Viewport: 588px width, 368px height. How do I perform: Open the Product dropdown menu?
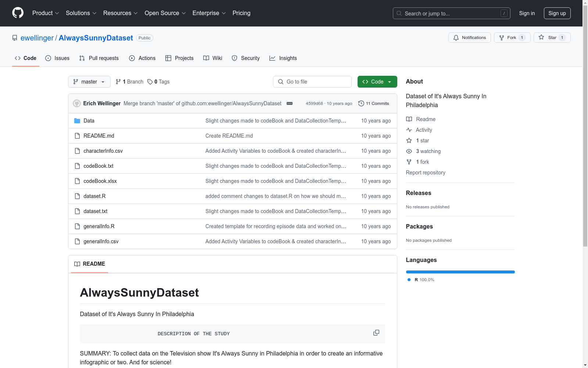(x=46, y=13)
